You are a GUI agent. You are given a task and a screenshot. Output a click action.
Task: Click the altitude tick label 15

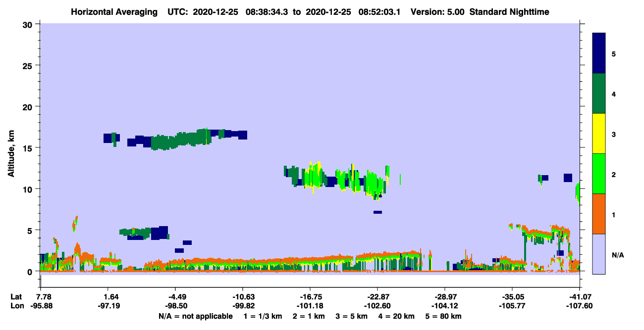[29, 148]
